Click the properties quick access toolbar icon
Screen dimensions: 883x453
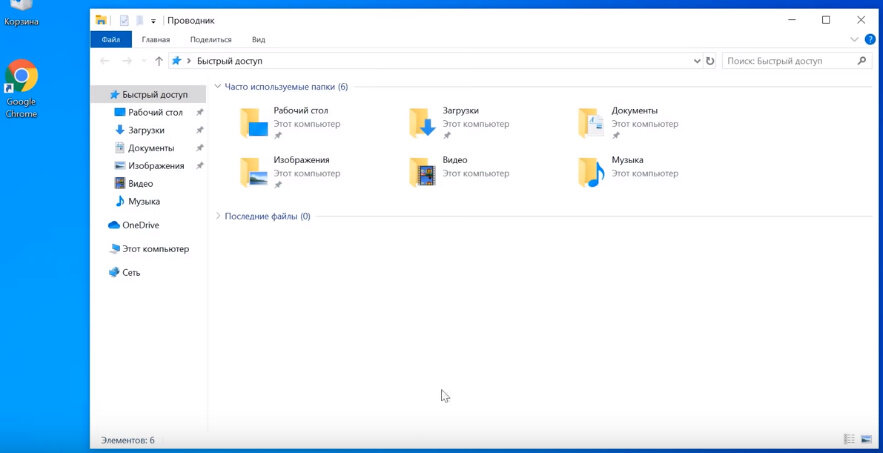point(124,20)
